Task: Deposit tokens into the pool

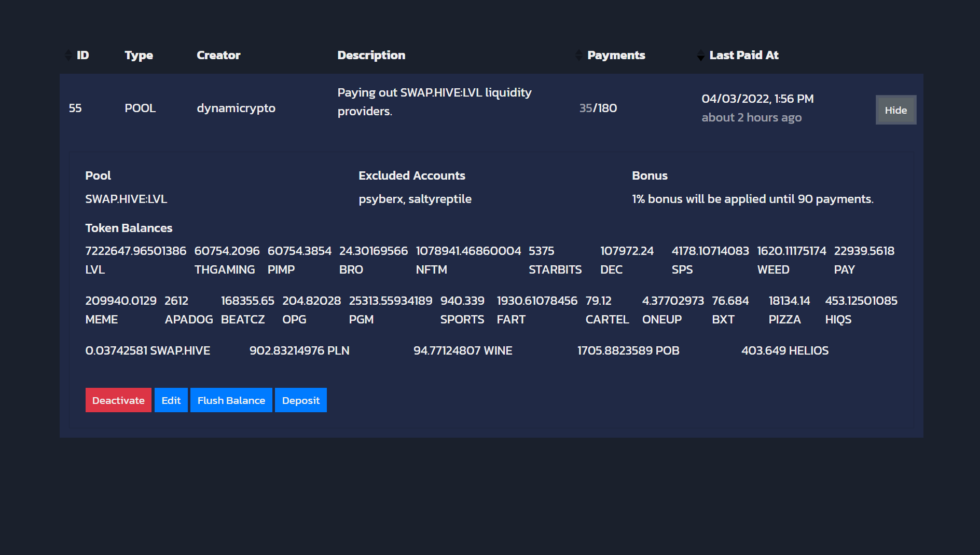Action: pyautogui.click(x=300, y=400)
